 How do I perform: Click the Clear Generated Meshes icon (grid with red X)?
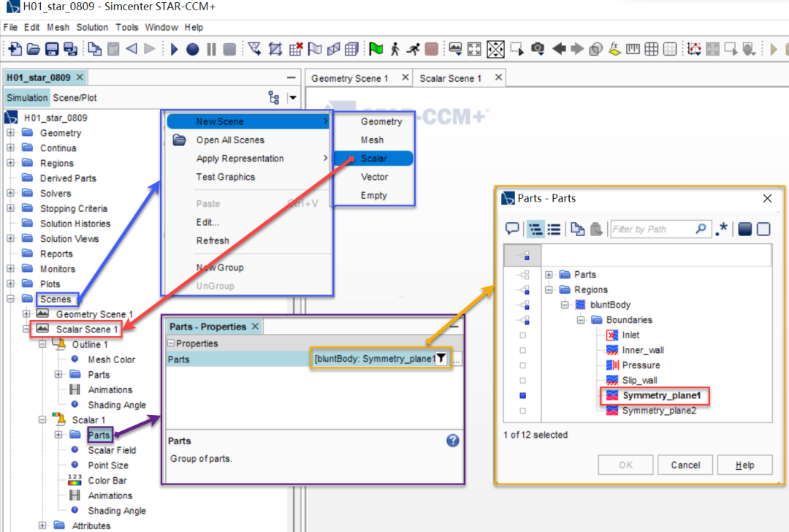click(296, 49)
